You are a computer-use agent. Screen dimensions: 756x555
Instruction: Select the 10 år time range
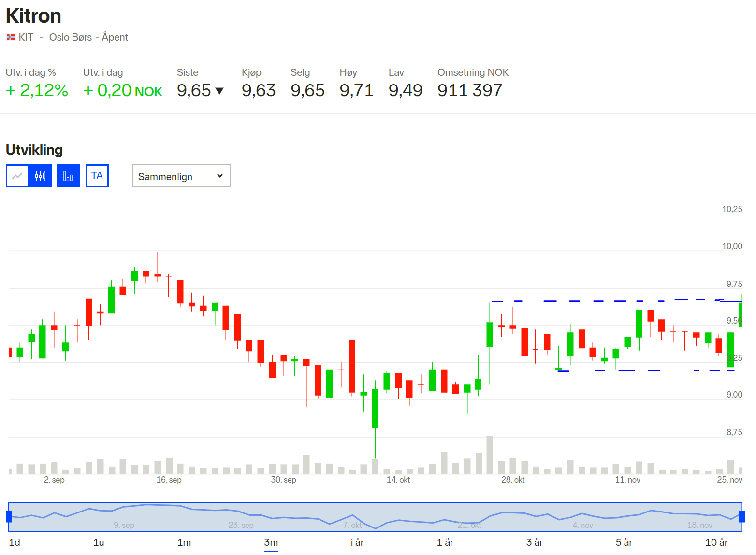716,542
